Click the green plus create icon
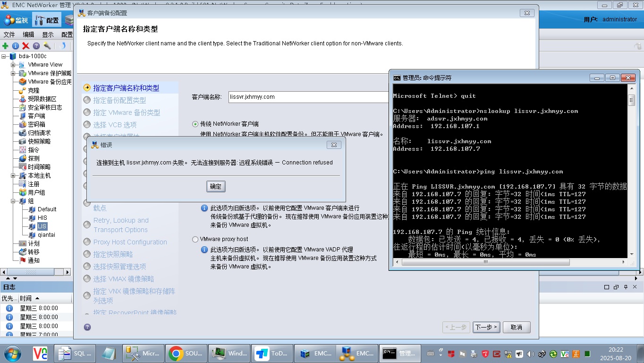 (5, 46)
